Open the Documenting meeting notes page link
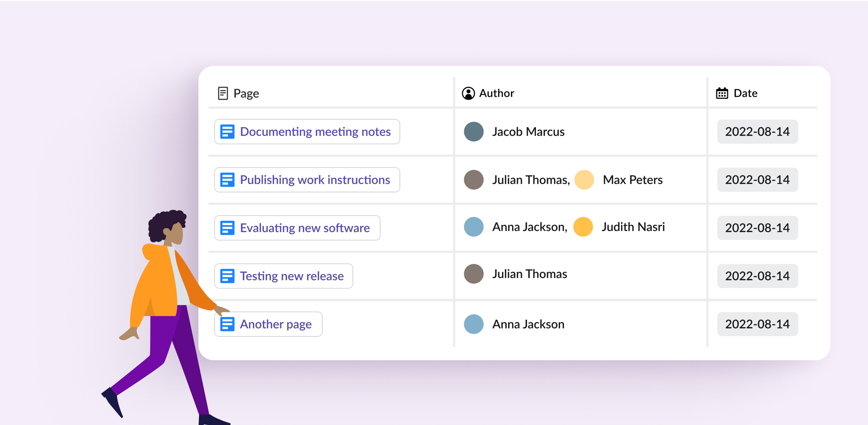 click(307, 132)
